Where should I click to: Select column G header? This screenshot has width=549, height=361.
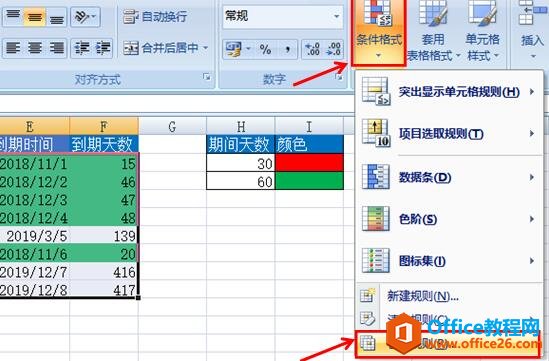[x=172, y=126]
